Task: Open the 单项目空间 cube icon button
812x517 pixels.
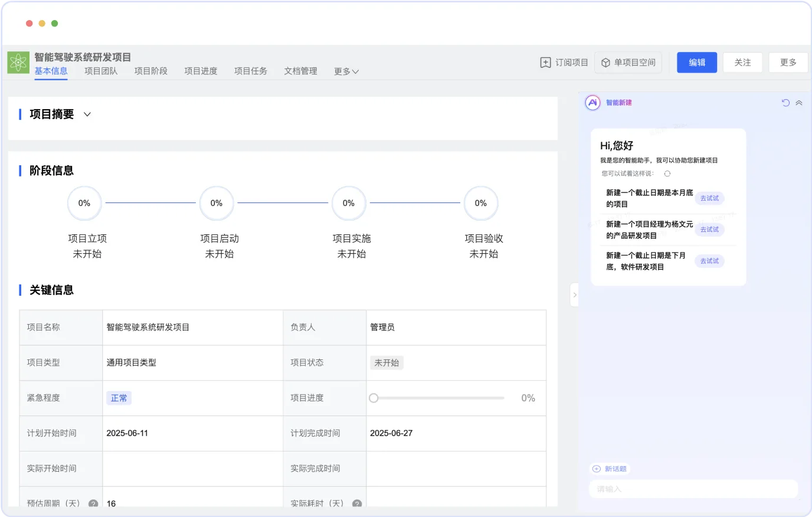Action: coord(605,63)
